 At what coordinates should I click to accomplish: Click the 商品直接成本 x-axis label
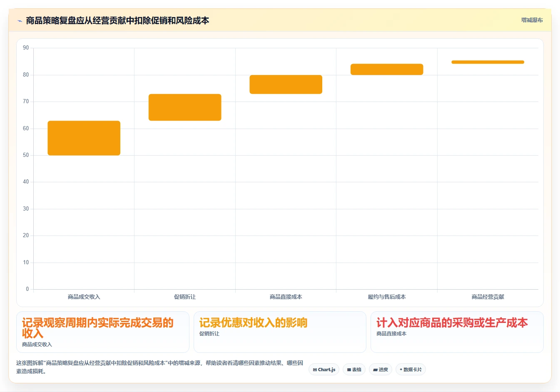(x=286, y=297)
